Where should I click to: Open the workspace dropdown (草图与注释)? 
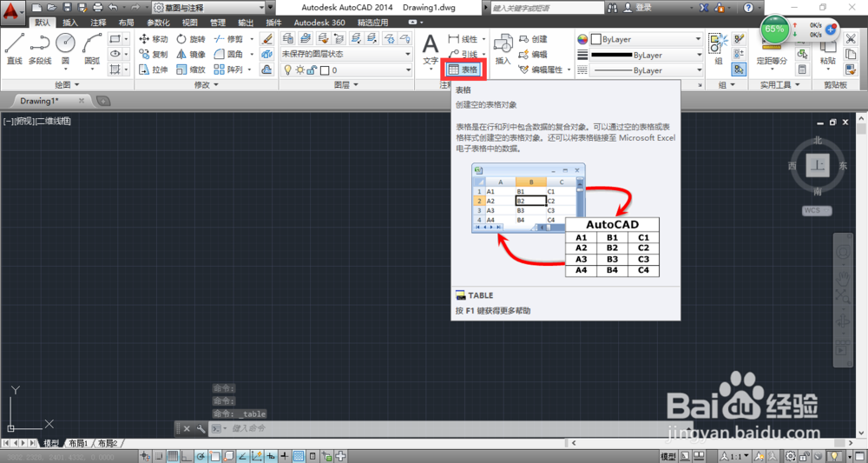[208, 7]
